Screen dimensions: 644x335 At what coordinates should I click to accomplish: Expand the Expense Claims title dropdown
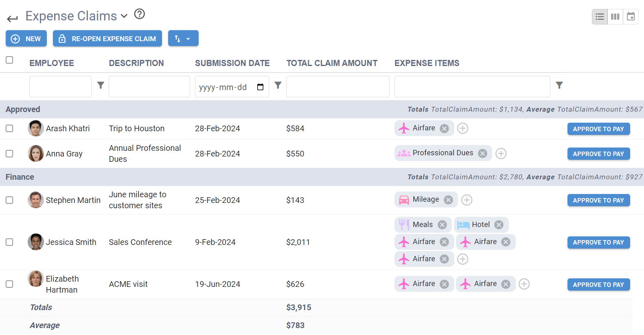(x=124, y=16)
